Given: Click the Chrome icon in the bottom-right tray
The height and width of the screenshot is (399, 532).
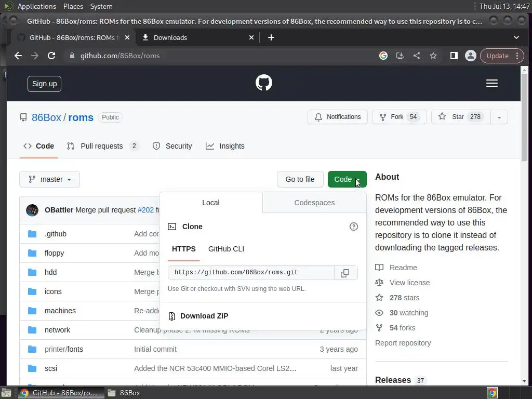Looking at the screenshot, I should click(x=492, y=393).
